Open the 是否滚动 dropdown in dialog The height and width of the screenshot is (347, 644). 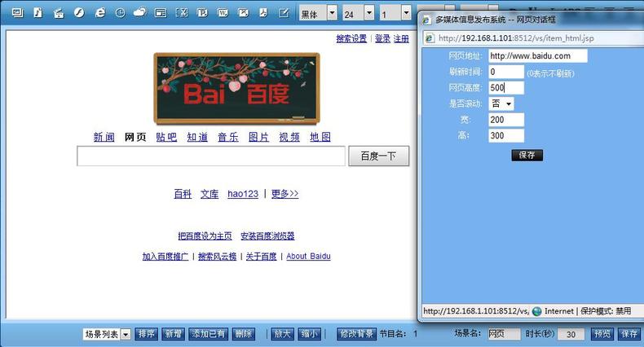[x=501, y=103]
